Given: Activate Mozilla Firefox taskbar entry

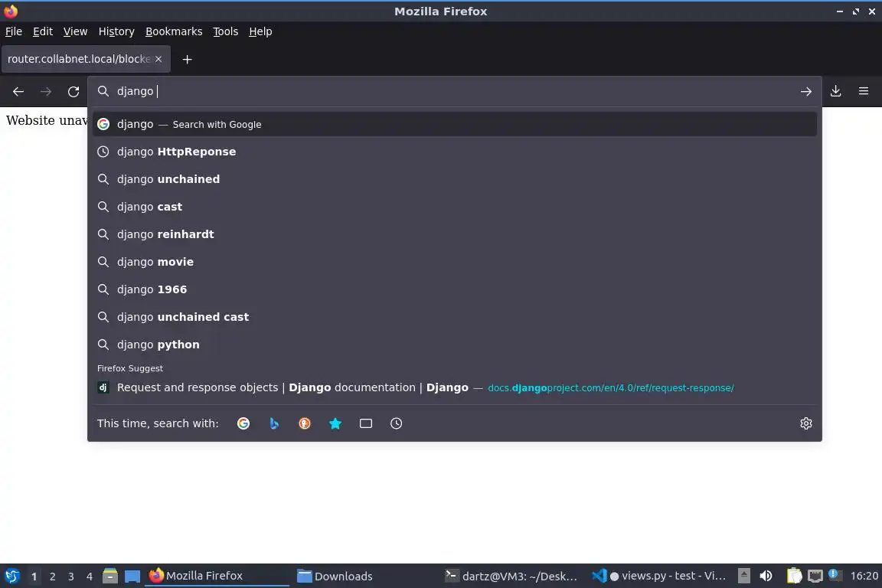Looking at the screenshot, I should pos(217,576).
